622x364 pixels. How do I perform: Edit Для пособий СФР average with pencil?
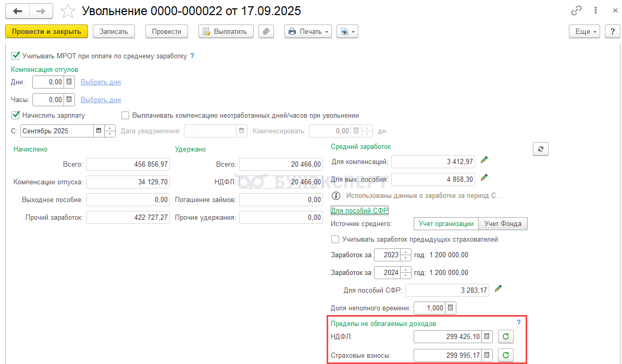tap(498, 288)
